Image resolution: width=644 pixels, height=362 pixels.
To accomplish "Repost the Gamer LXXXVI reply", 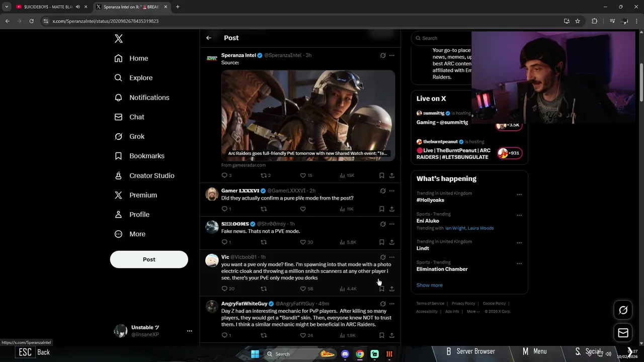I will (264, 209).
